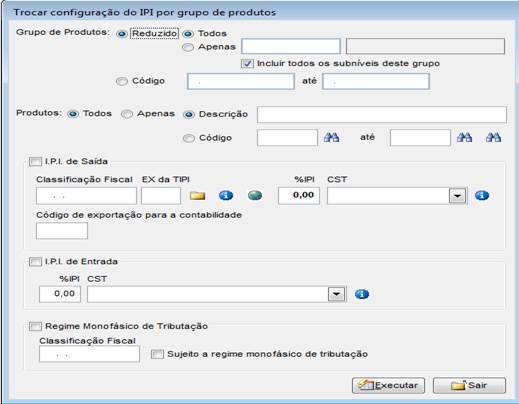Click the product Descrição text field
This screenshot has width=519, height=404.
[382, 115]
